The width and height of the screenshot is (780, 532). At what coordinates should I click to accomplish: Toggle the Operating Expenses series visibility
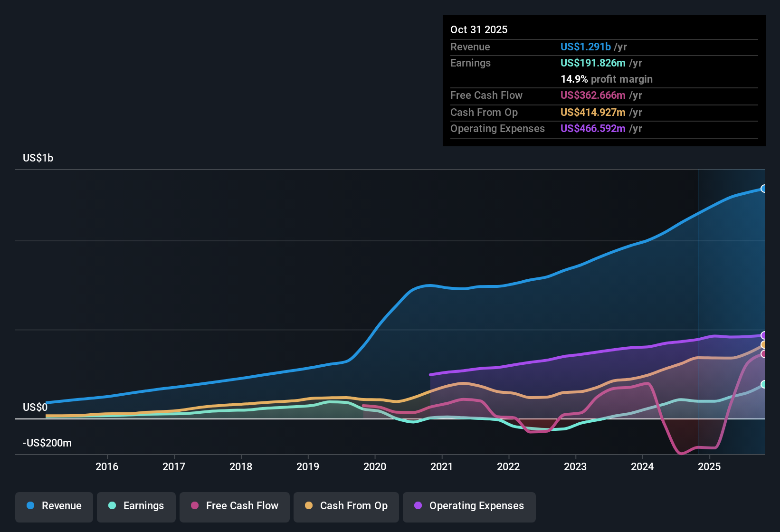click(469, 506)
